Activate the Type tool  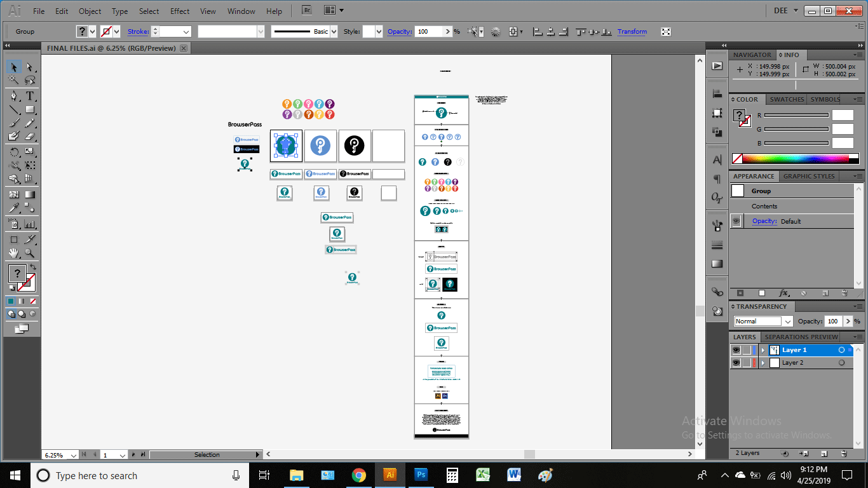pos(29,97)
